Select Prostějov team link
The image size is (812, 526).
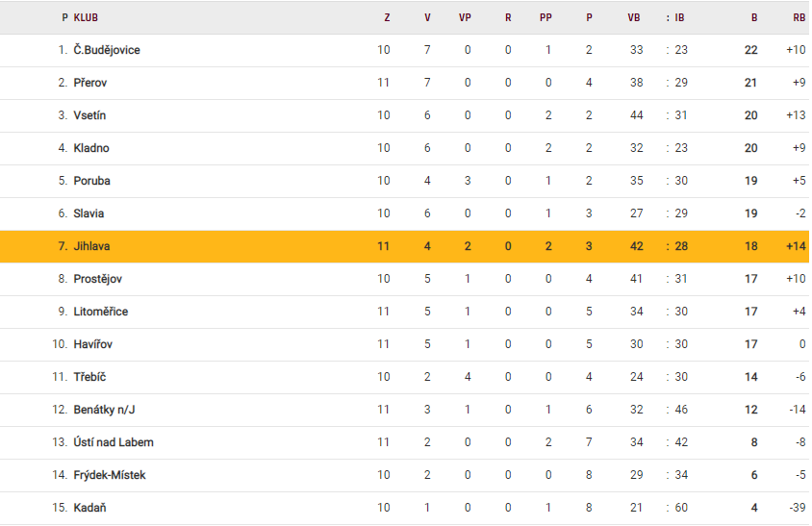pyautogui.click(x=98, y=279)
